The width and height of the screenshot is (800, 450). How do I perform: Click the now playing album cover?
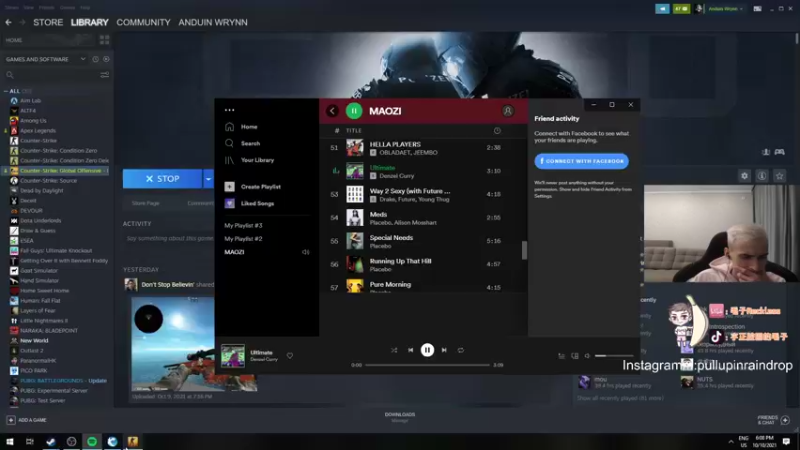pyautogui.click(x=233, y=356)
